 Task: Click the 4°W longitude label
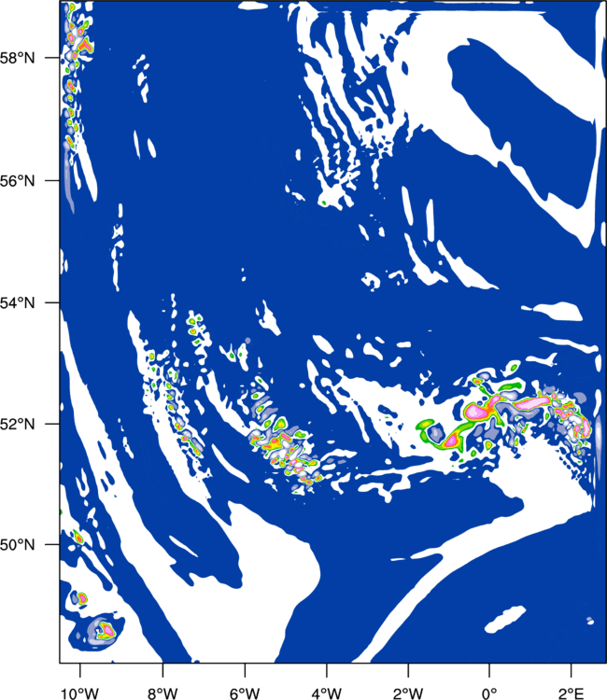[x=327, y=693]
